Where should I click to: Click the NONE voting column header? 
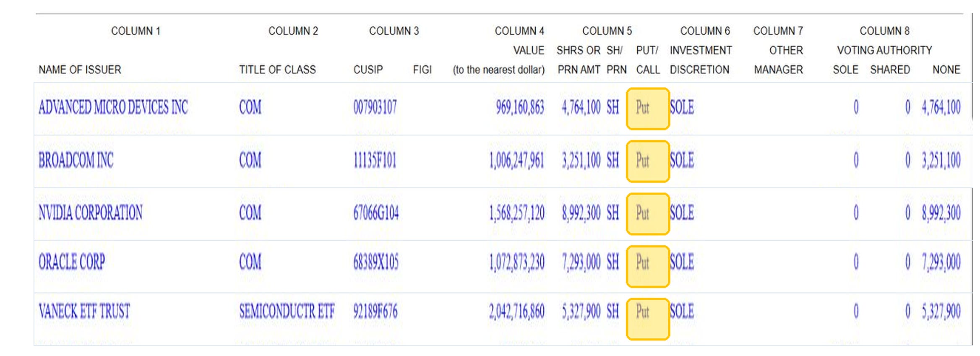pos(946,70)
